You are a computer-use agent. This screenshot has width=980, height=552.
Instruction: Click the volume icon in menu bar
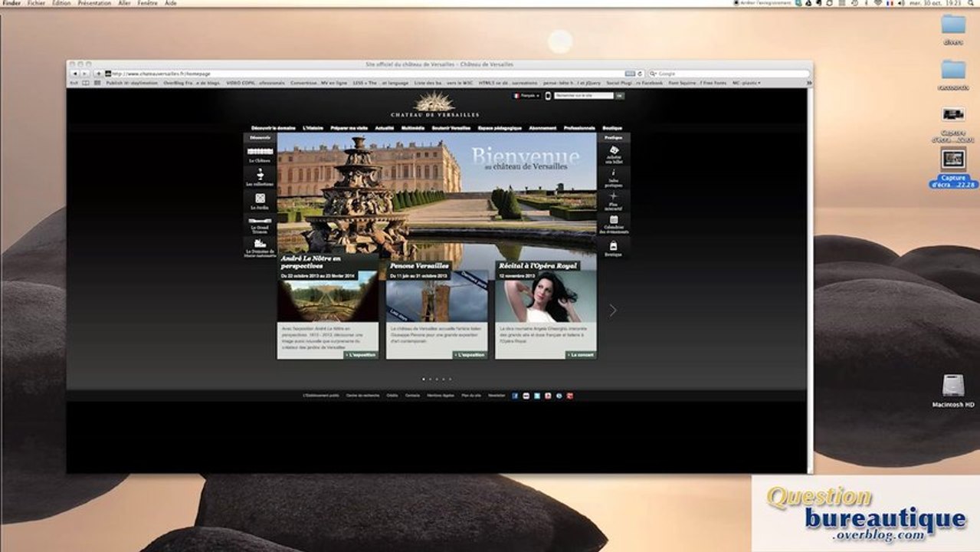pyautogui.click(x=901, y=3)
